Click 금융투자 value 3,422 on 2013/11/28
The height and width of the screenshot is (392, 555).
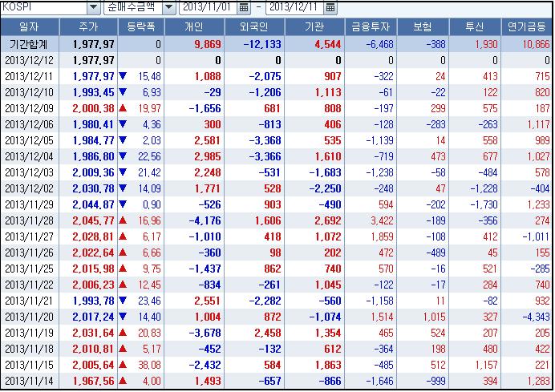pos(383,220)
